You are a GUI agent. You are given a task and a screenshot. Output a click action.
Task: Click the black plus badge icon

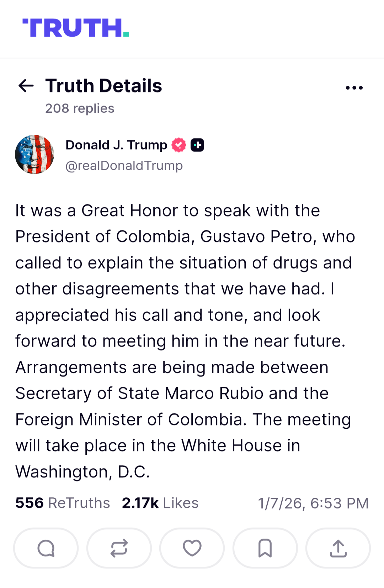pos(197,145)
